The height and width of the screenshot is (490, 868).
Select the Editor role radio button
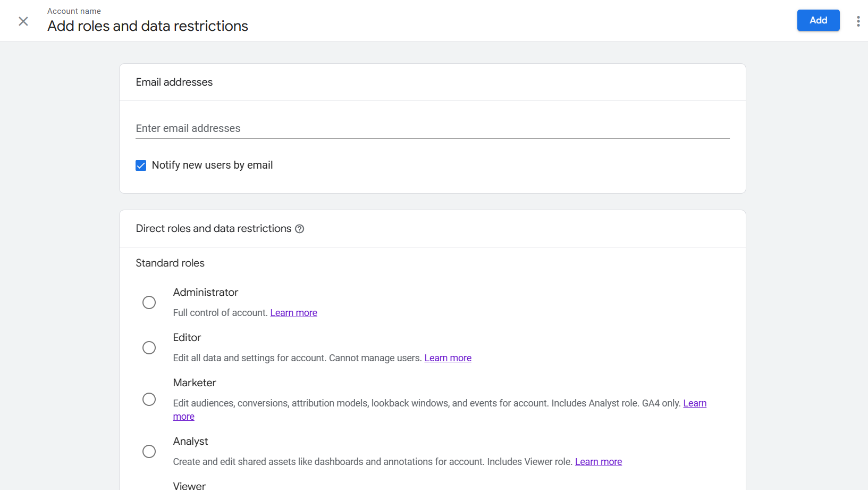point(149,348)
